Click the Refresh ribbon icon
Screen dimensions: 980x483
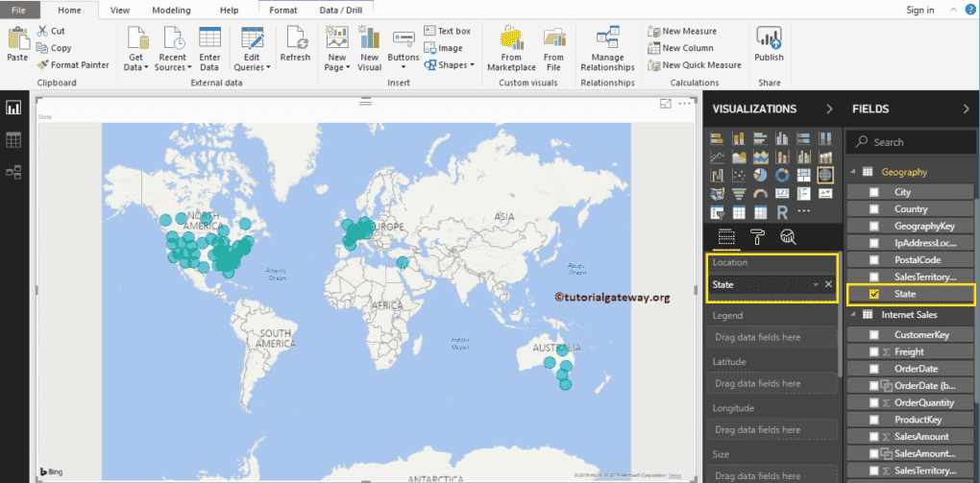295,44
